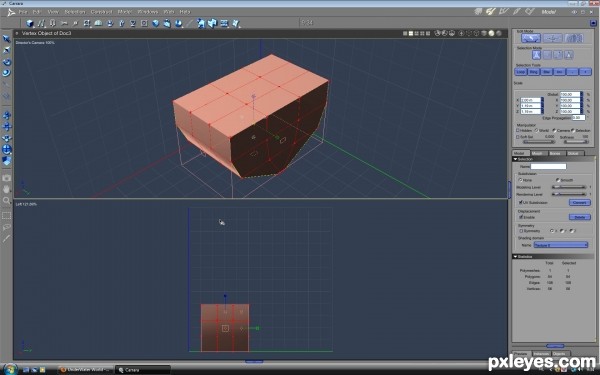Choose the fourth Selection Mode icon
600x375 pixels.
[x=569, y=55]
